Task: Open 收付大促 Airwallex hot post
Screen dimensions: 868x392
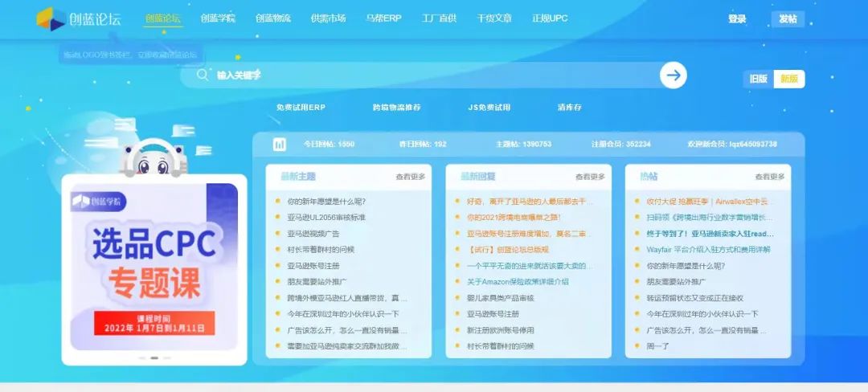Action: tap(710, 202)
